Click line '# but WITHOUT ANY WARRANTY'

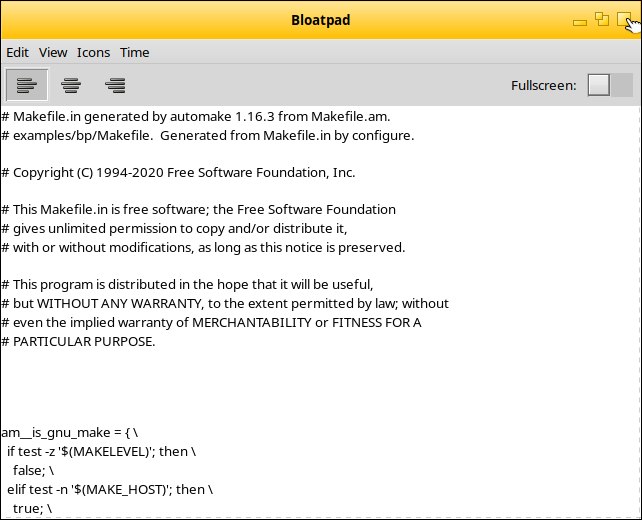[x=225, y=303]
